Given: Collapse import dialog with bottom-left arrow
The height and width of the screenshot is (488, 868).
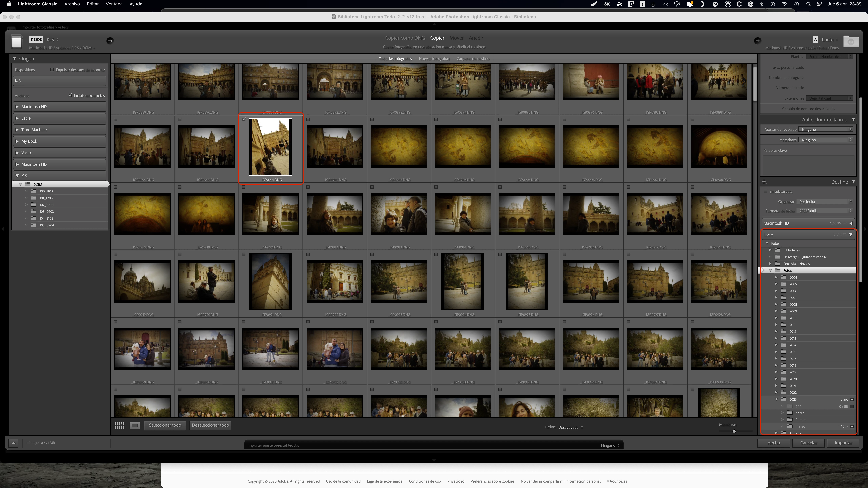Looking at the screenshot, I should (x=14, y=443).
